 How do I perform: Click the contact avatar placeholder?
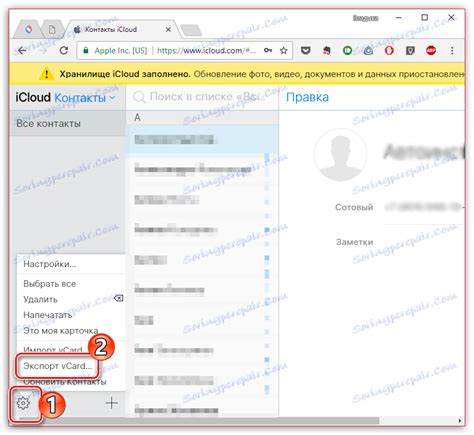coord(340,155)
